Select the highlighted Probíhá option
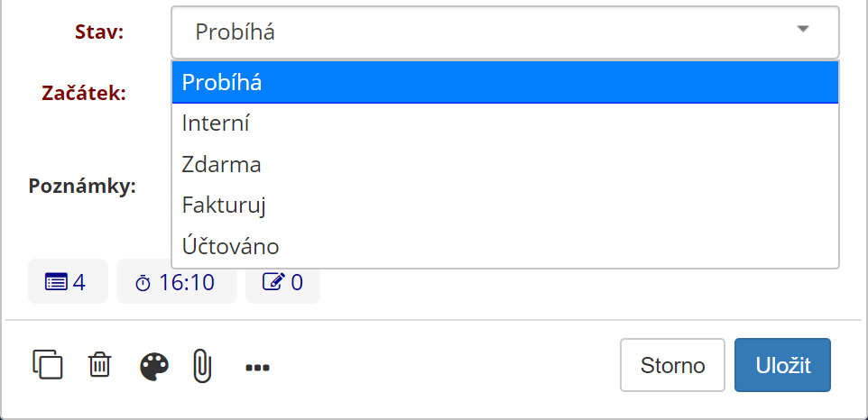868x420 pixels. 505,82
